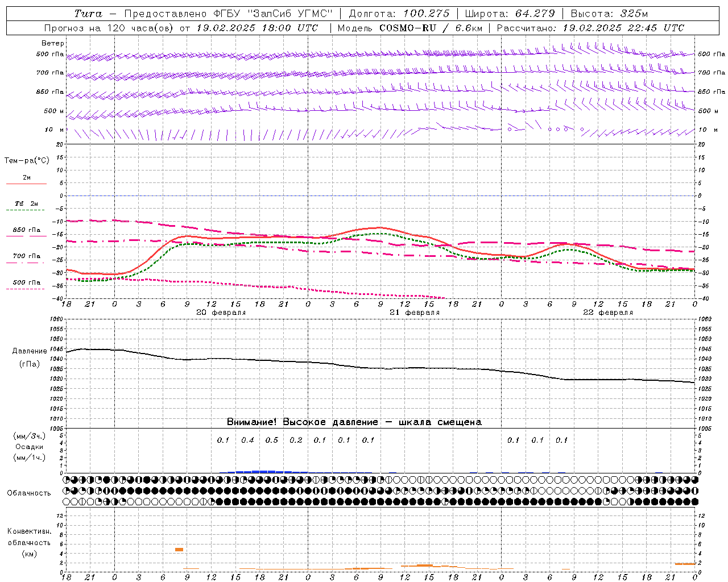Click the "(мм/3ч.)" precipitation unit label
Screen dimensions: 728x582
tap(29, 436)
